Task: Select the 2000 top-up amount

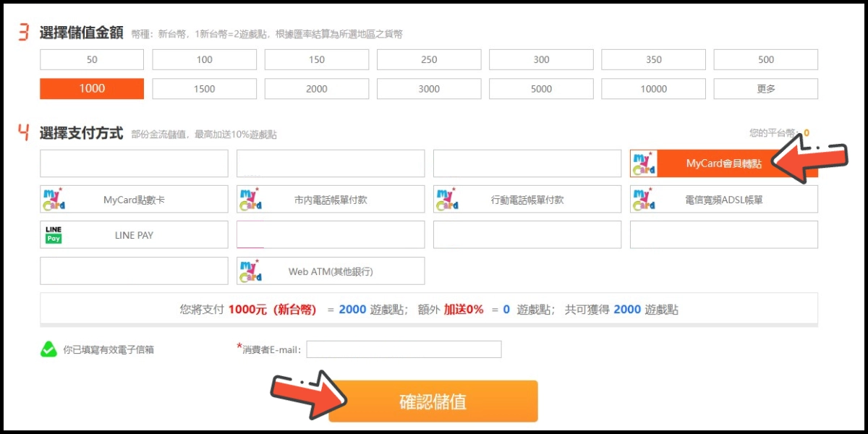Action: click(x=317, y=88)
